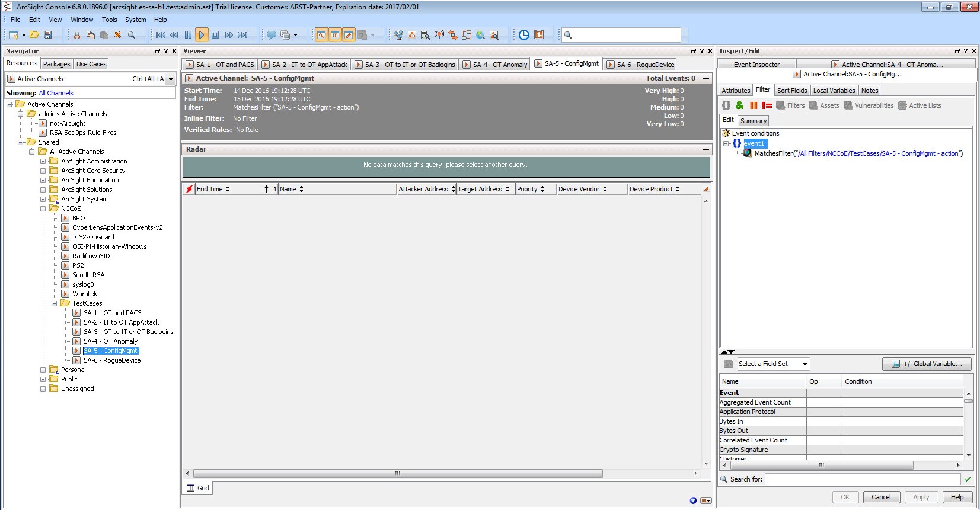Delete using the orange X icon
Screen dimensions: 980x510
pyautogui.click(x=118, y=35)
